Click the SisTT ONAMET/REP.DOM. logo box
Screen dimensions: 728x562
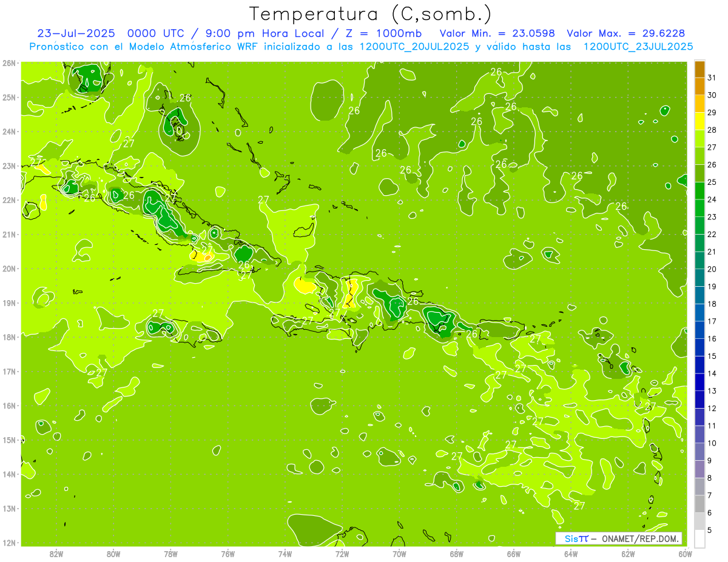(618, 538)
